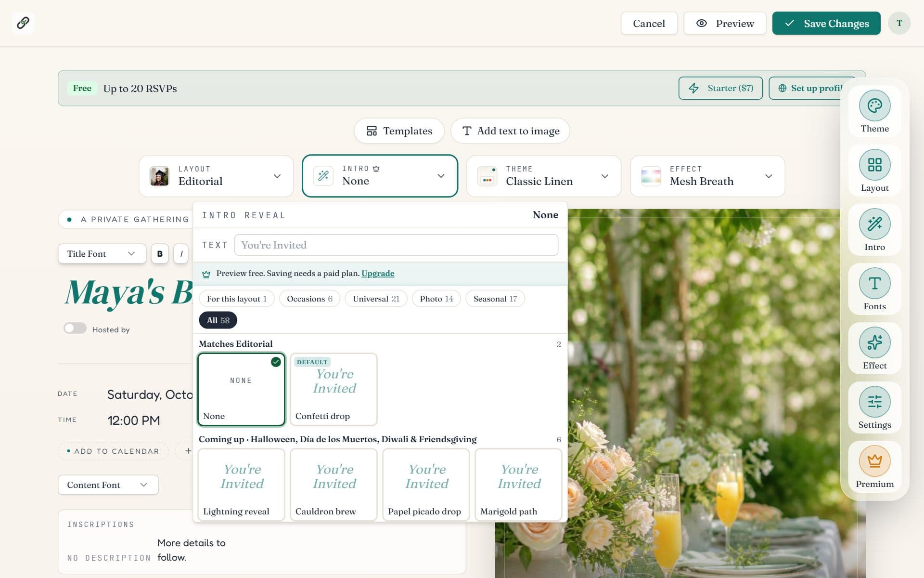Screen dimensions: 924x578
Task: Open the Settings panel in the sidebar
Action: 874,407
